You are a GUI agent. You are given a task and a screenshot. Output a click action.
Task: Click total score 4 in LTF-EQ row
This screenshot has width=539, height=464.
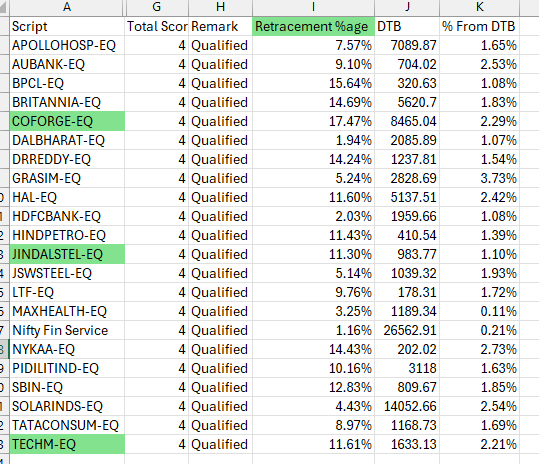click(x=157, y=292)
